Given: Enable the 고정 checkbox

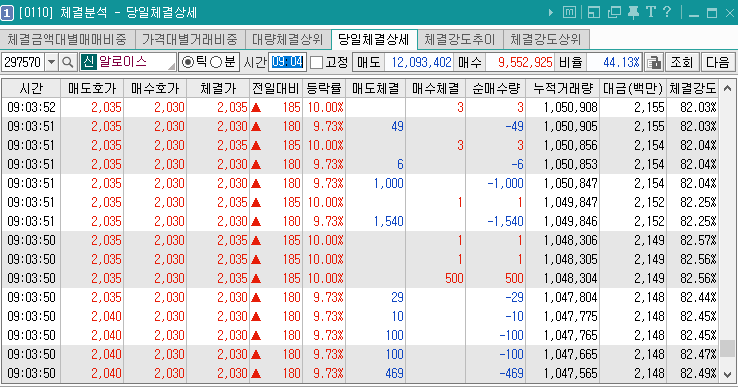Looking at the screenshot, I should point(317,62).
